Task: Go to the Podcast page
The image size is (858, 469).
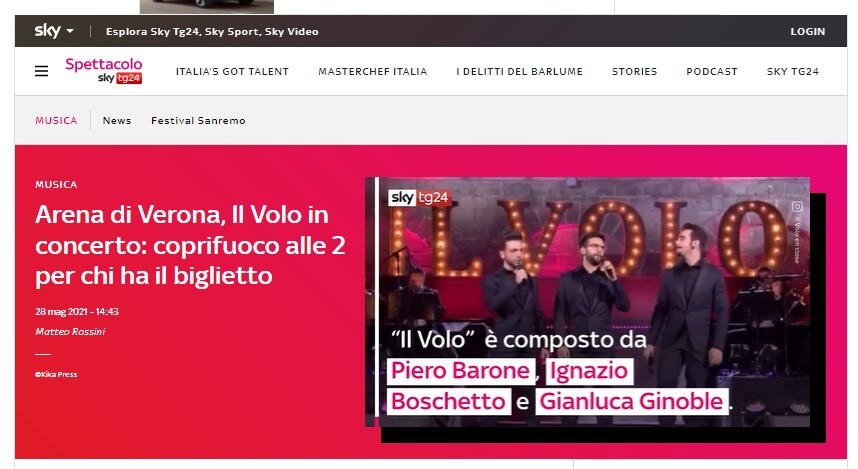Action: coord(712,72)
